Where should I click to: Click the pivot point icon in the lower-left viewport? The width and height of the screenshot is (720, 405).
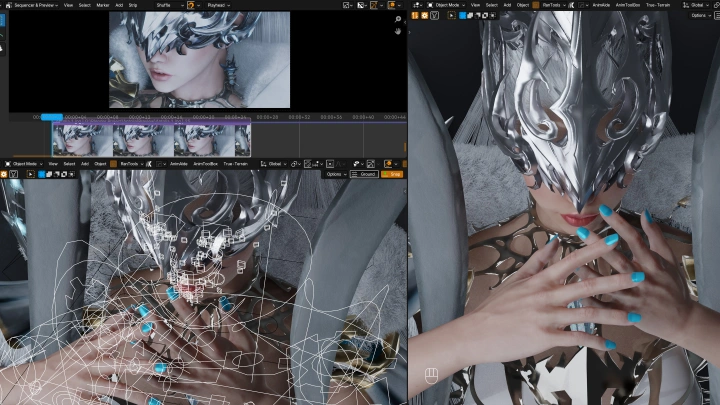coord(295,164)
